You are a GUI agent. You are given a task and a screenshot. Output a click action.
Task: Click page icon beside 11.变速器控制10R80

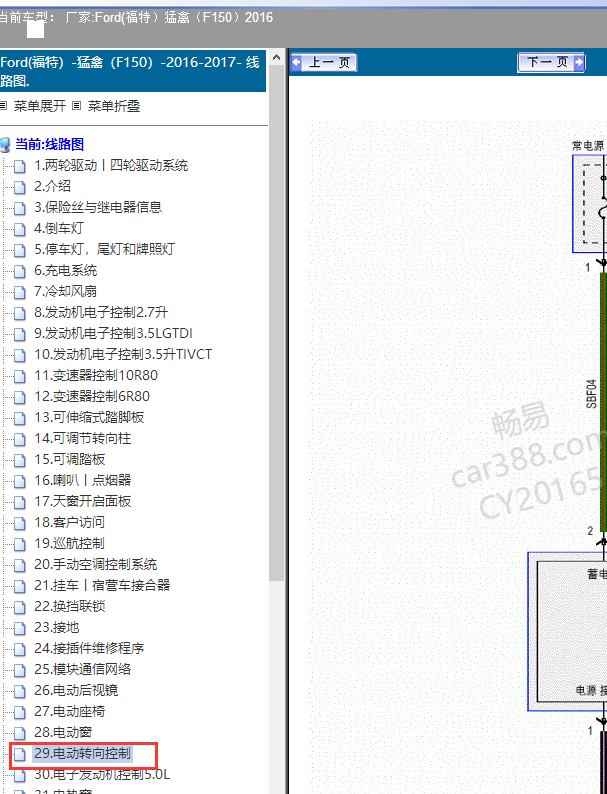(20, 376)
